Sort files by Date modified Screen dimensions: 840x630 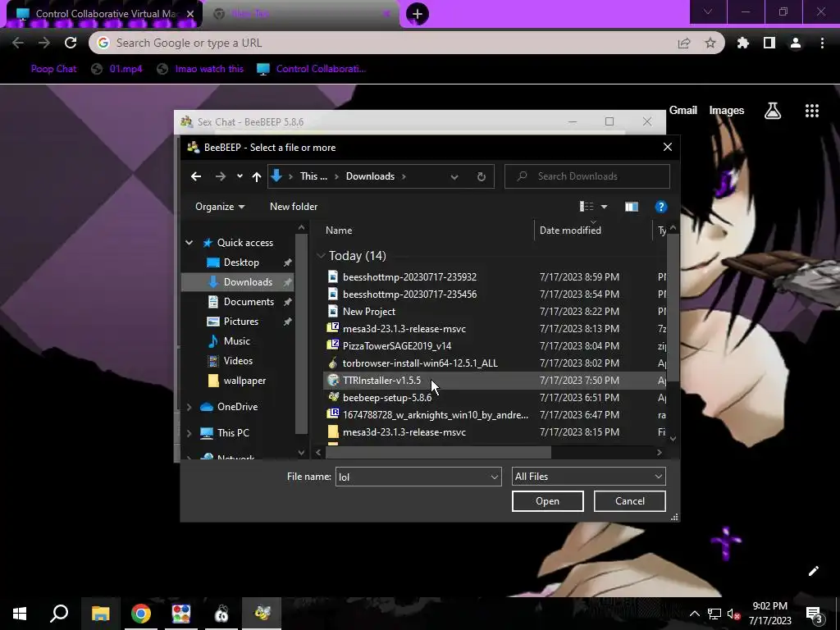pos(570,231)
